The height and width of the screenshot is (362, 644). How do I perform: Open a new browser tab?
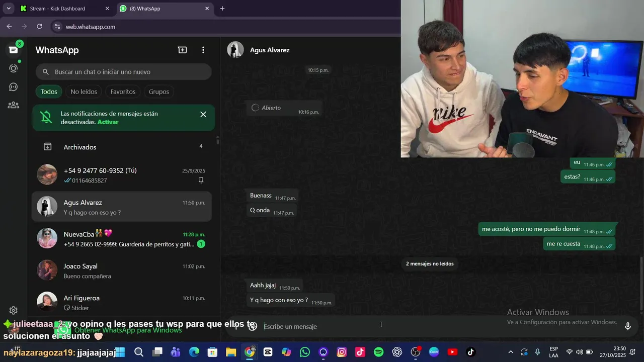(x=222, y=9)
